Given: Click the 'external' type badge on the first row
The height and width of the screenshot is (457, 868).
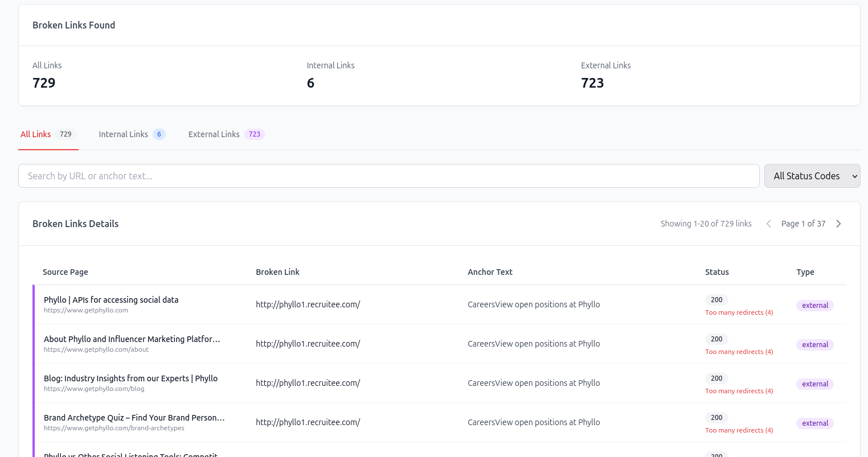Looking at the screenshot, I should [x=814, y=305].
